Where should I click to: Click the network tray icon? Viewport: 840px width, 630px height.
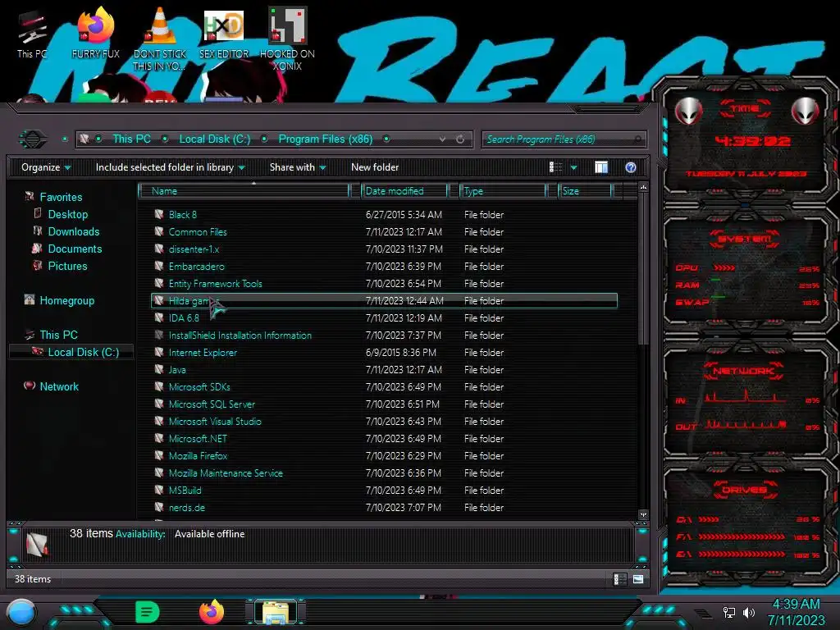click(x=728, y=612)
